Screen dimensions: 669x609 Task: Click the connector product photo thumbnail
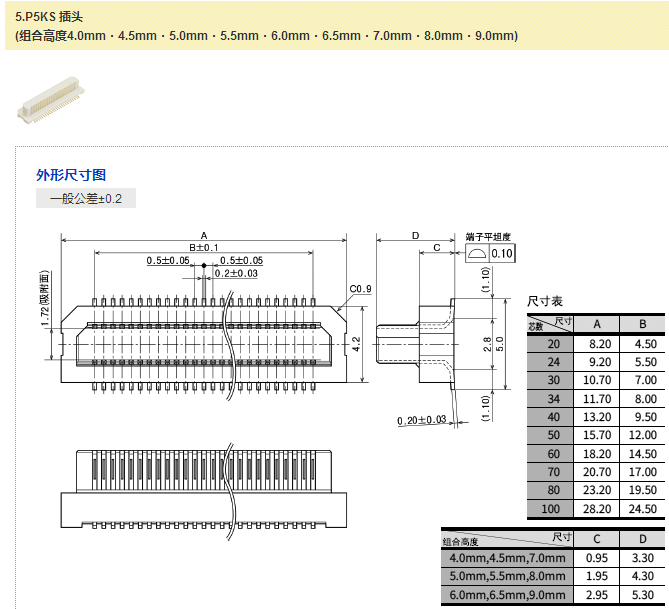tap(53, 100)
